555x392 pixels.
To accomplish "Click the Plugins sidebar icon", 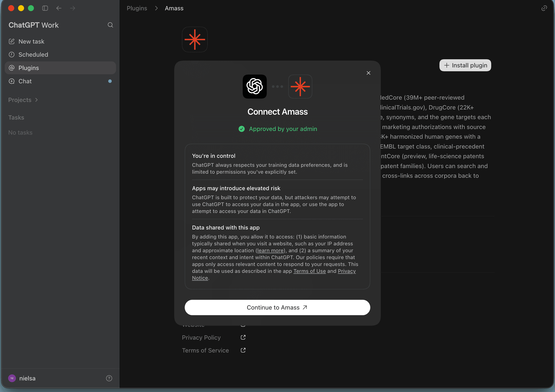I will click(12, 68).
